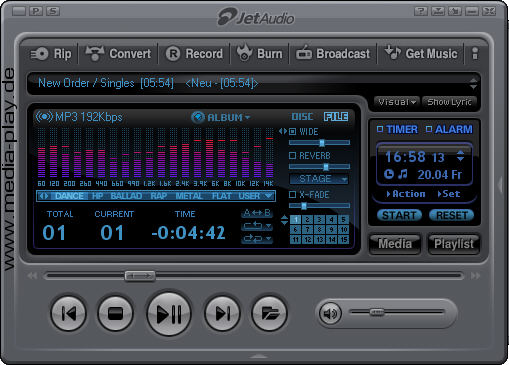509x365 pixels.
Task: Click the fast-forward arrows right of seek bar
Action: pyautogui.click(x=475, y=276)
